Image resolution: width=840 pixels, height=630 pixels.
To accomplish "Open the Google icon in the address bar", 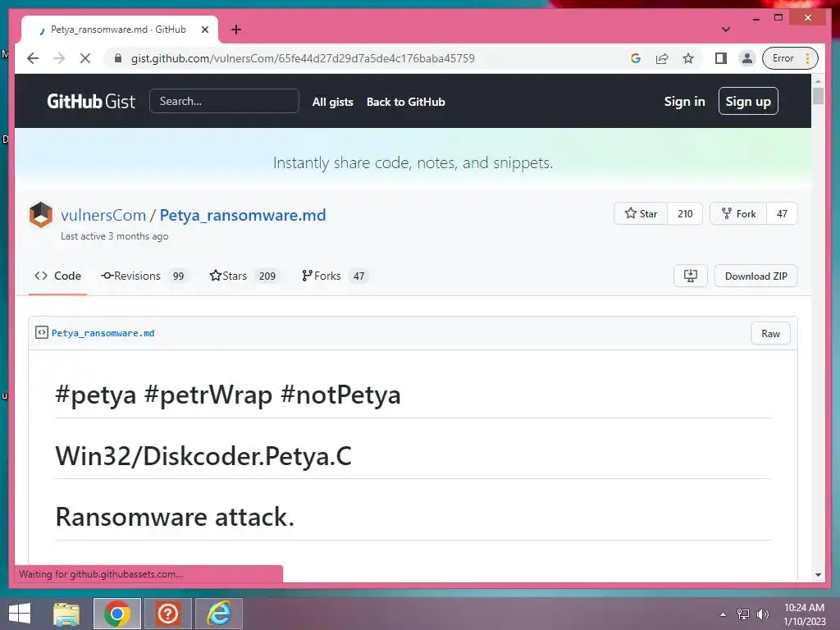I will (636, 58).
